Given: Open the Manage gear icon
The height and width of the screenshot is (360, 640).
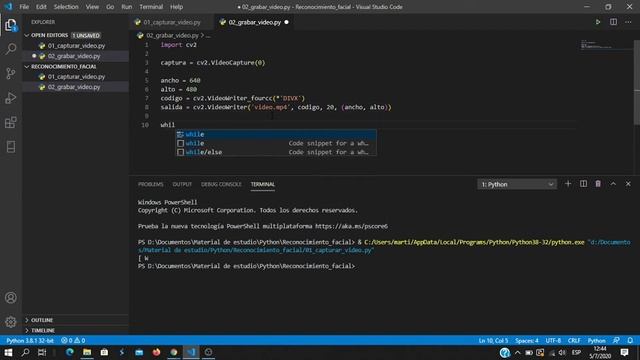Looking at the screenshot, I should 11,322.
